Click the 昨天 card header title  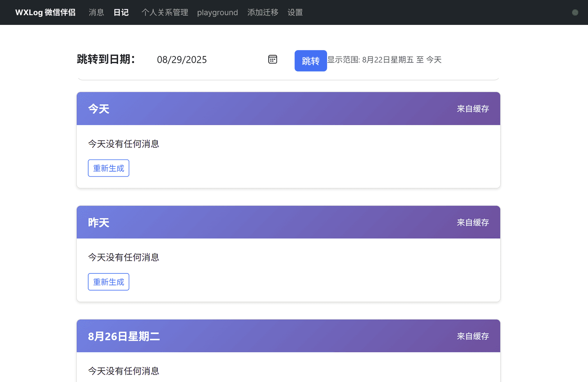click(99, 223)
